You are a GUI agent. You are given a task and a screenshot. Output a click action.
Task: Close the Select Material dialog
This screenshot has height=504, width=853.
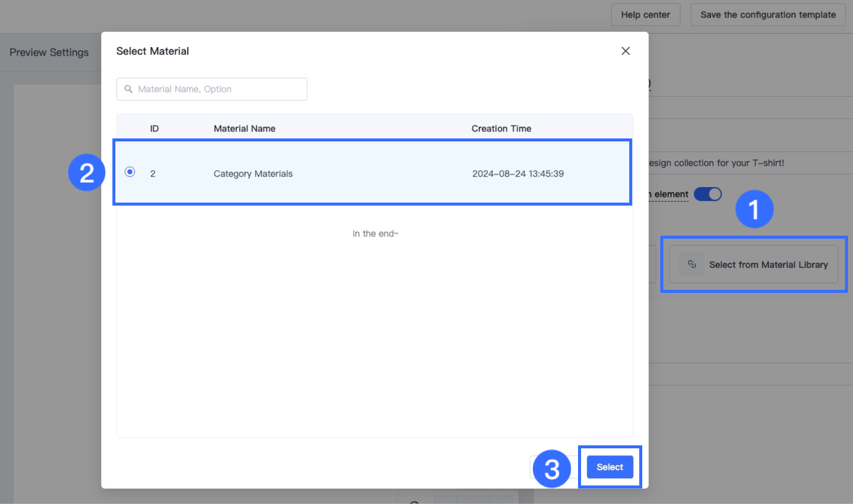pyautogui.click(x=625, y=51)
